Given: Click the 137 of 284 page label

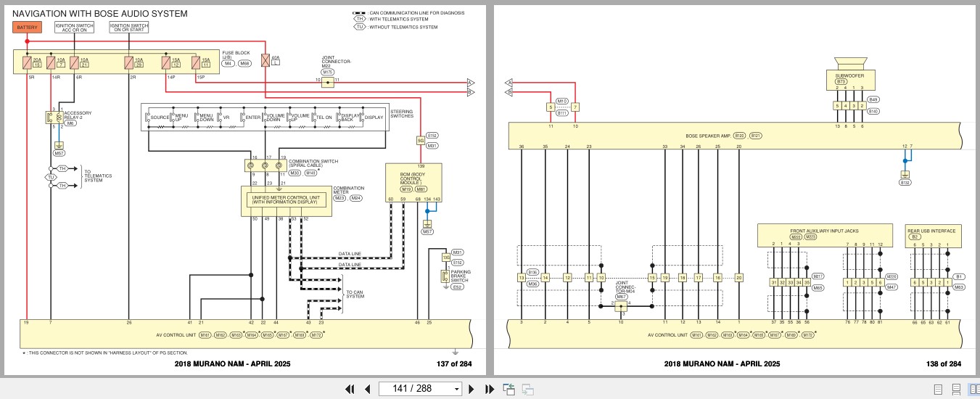Looking at the screenshot, I should coord(453,363).
